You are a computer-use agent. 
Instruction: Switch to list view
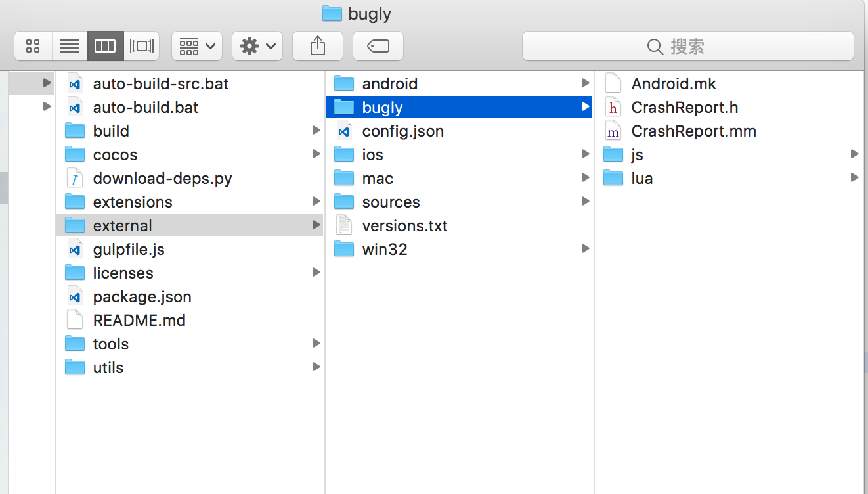(x=70, y=46)
